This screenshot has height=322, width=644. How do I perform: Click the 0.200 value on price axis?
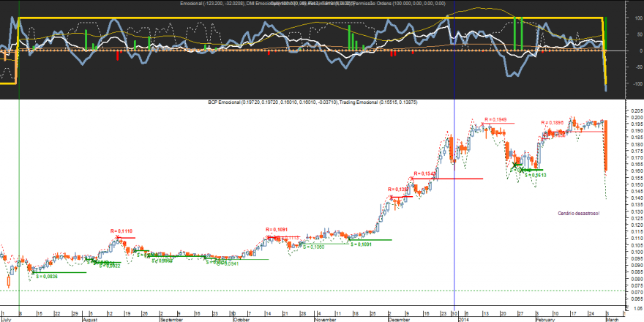634,117
